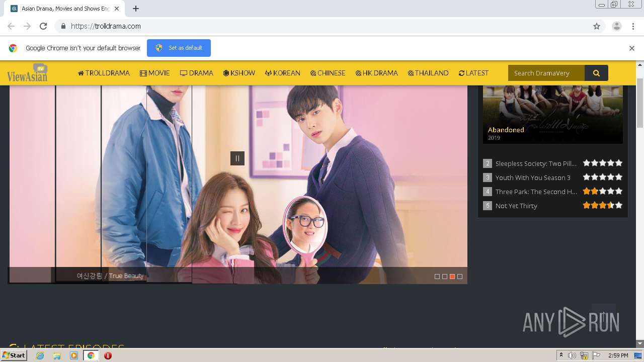
Task: Open Sleepless Society: Two Pill... link
Action: (x=536, y=163)
